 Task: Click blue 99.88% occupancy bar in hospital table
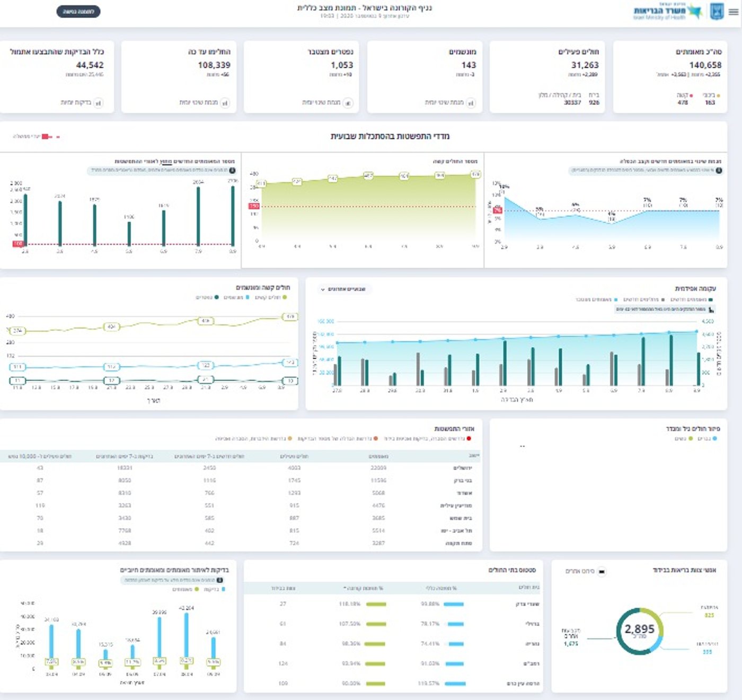coord(455,604)
